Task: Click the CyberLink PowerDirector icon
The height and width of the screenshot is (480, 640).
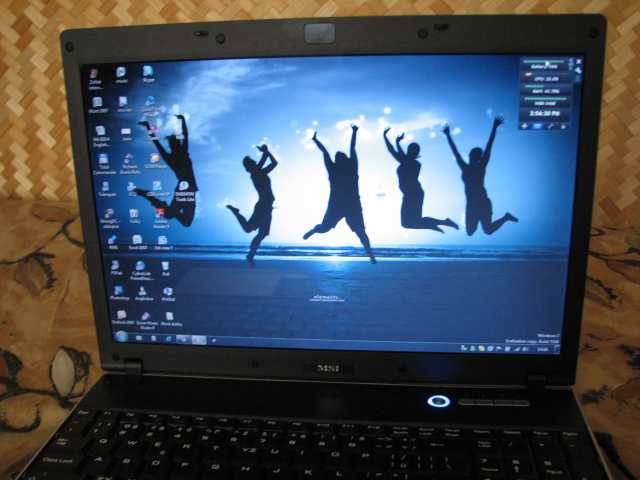Action: coord(141,267)
